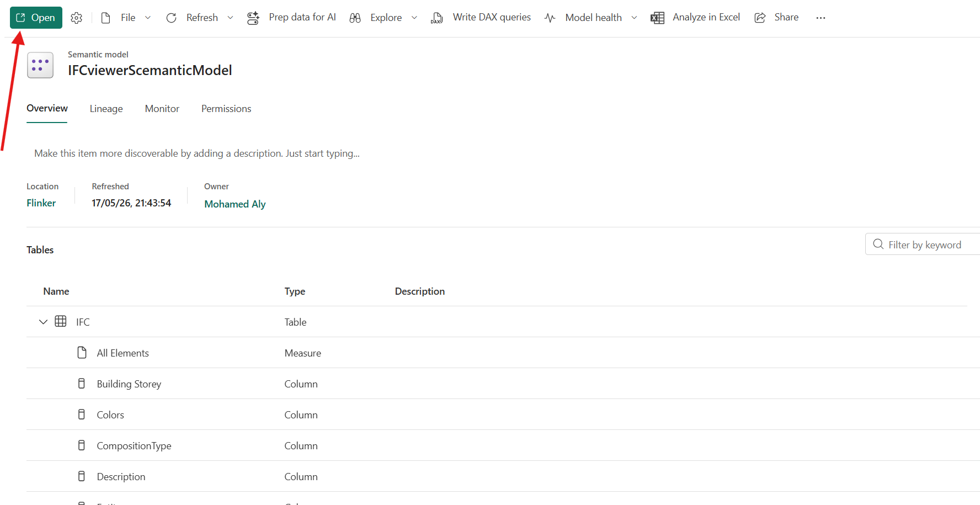Viewport: 980px width, 505px height.
Task: Click the filter search magnifier icon
Action: (x=878, y=244)
